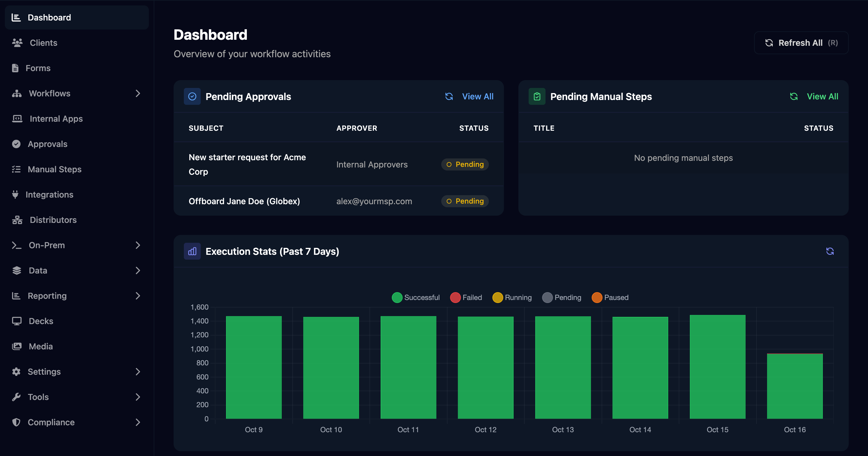The image size is (868, 456).
Task: Navigate to Distributors
Action: tap(77, 220)
